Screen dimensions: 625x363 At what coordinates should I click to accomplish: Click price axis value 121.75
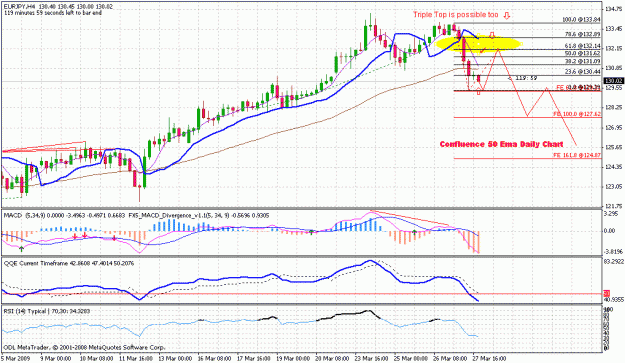[613, 206]
